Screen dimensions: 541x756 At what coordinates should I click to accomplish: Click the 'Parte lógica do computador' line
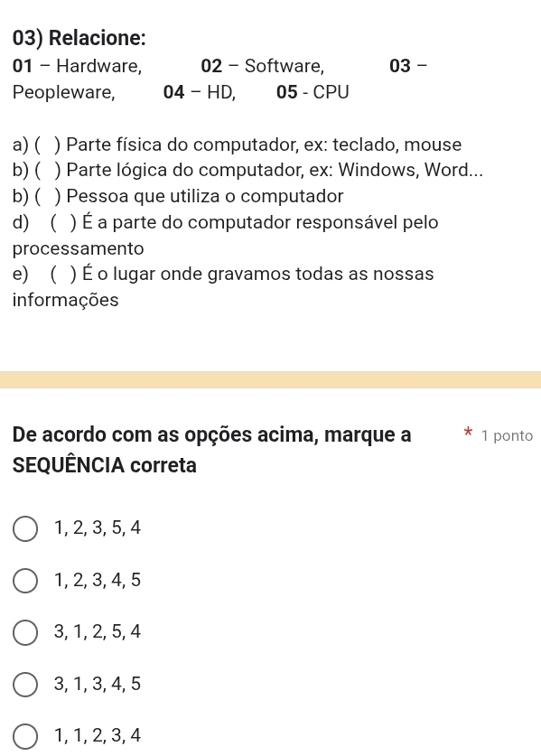[x=247, y=170]
